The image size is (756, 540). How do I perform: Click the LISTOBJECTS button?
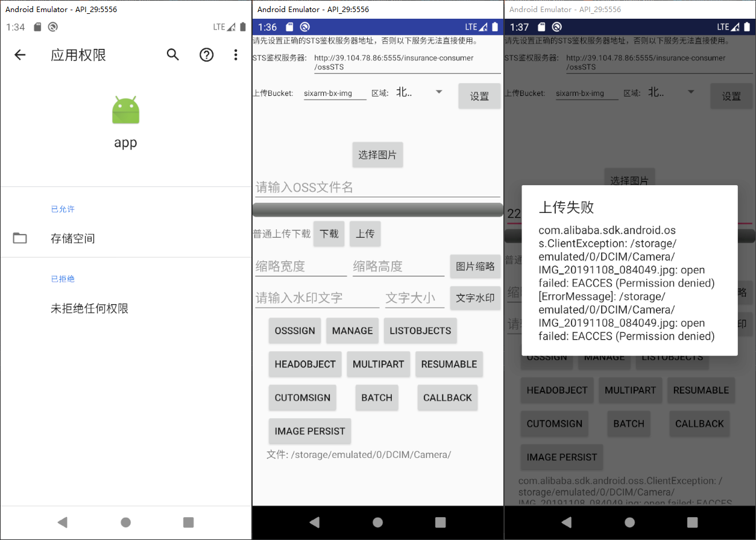tap(420, 331)
